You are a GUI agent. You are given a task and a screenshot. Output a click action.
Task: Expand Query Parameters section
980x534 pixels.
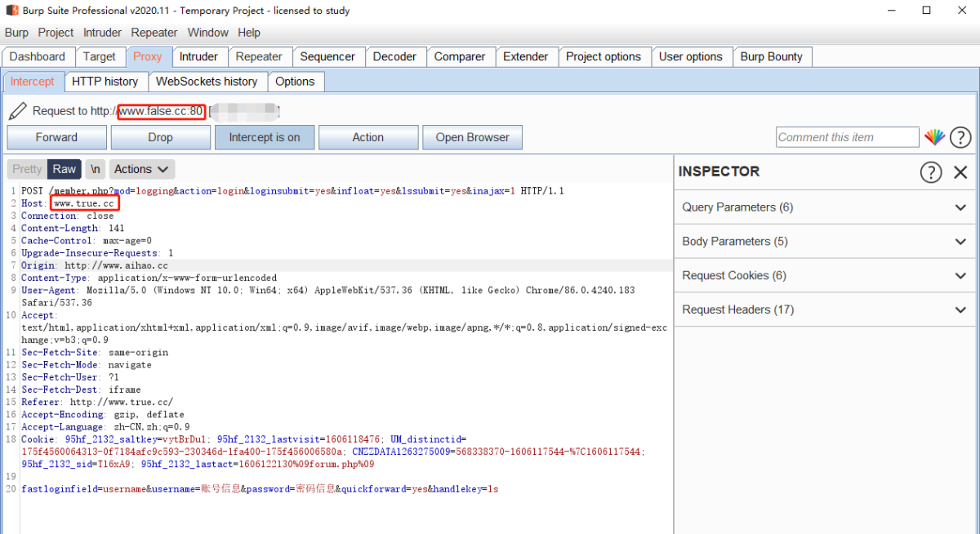click(826, 207)
